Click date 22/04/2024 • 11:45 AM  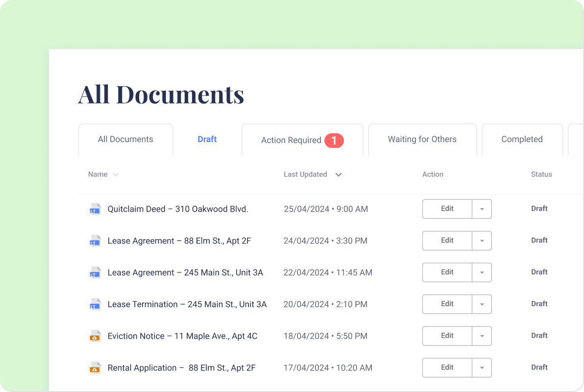pos(328,272)
